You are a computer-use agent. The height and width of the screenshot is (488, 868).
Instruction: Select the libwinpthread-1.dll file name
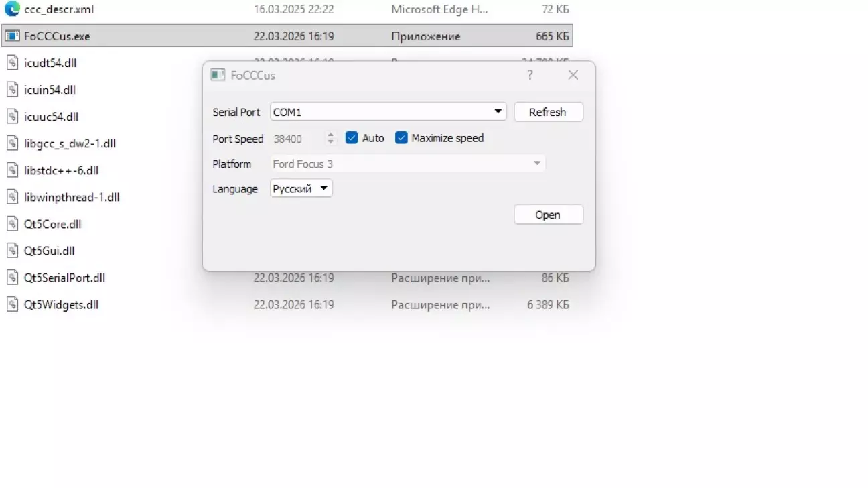point(71,197)
